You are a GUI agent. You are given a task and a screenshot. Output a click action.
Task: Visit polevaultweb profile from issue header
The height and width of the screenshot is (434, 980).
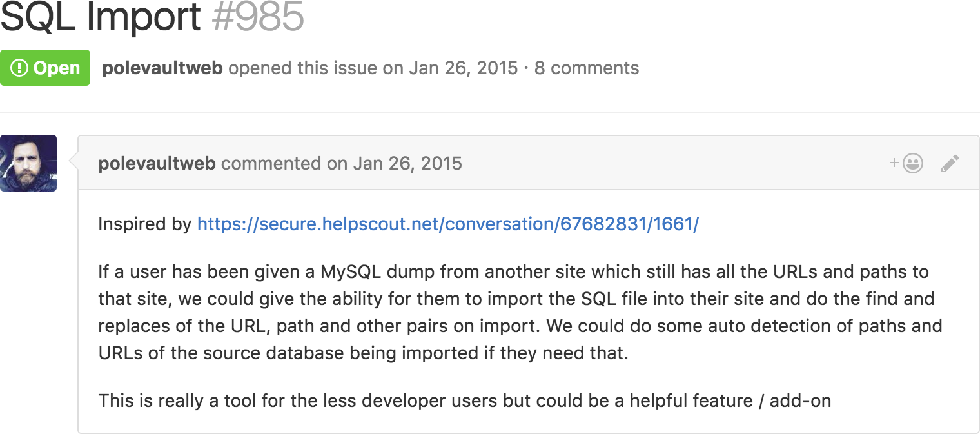point(162,68)
